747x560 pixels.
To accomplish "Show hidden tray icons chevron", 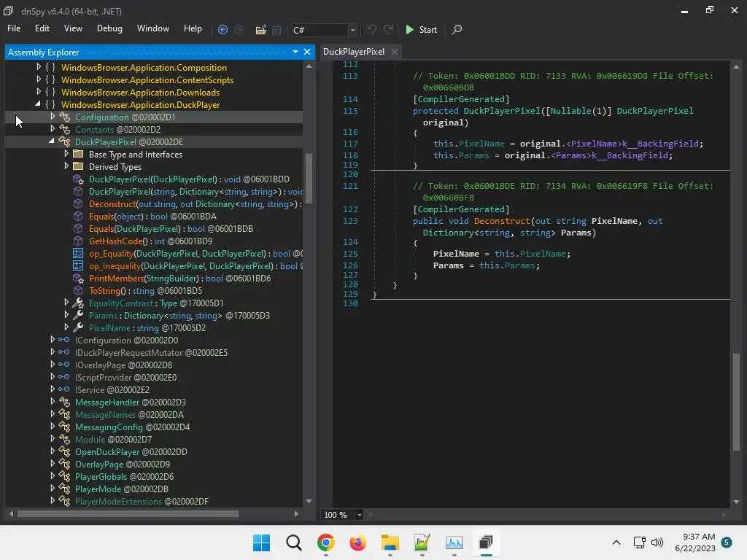I will click(x=616, y=542).
